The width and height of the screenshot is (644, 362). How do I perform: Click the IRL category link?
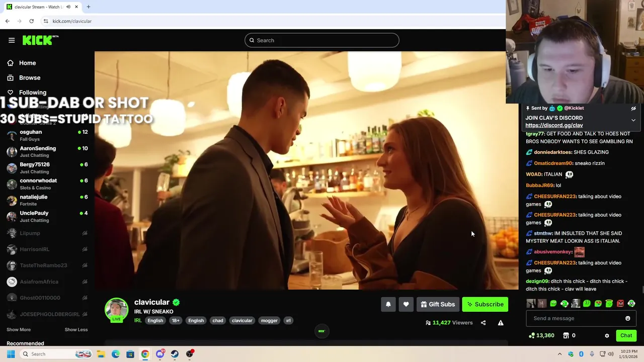pos(138,320)
